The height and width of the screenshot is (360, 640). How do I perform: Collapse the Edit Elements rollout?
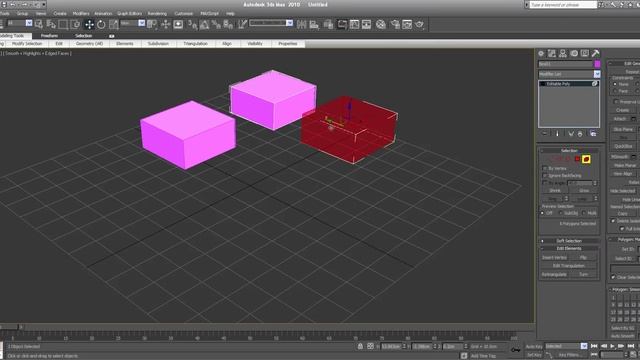click(x=569, y=249)
